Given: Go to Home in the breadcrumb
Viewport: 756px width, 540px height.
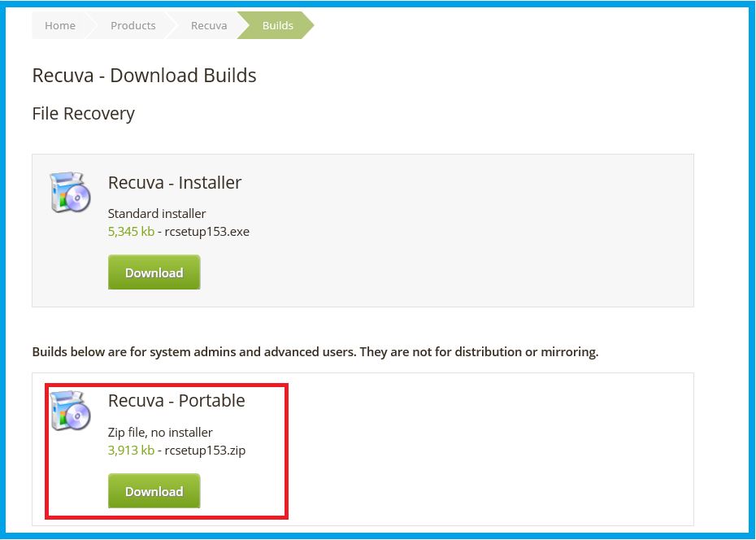Looking at the screenshot, I should (x=60, y=25).
